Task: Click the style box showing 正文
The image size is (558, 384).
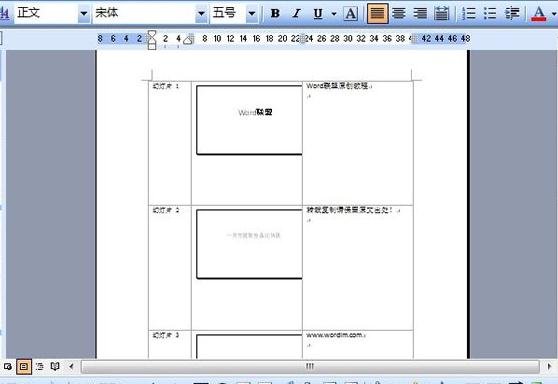Action: (x=46, y=14)
